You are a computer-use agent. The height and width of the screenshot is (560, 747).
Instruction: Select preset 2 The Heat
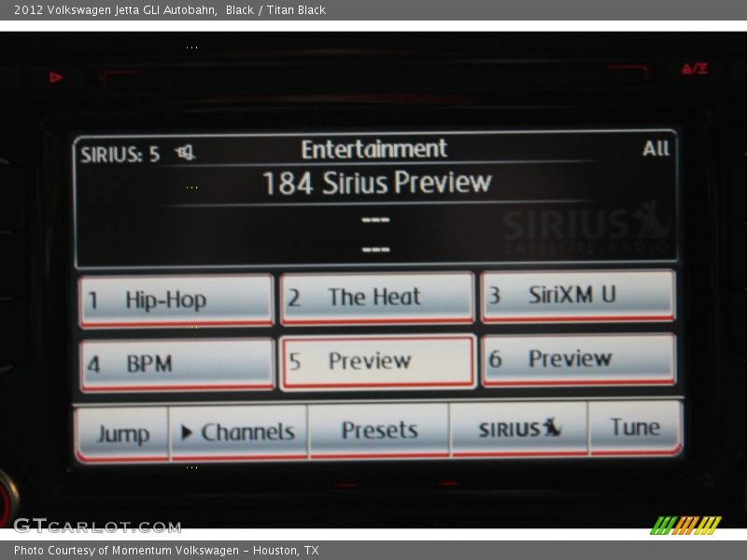tap(377, 299)
